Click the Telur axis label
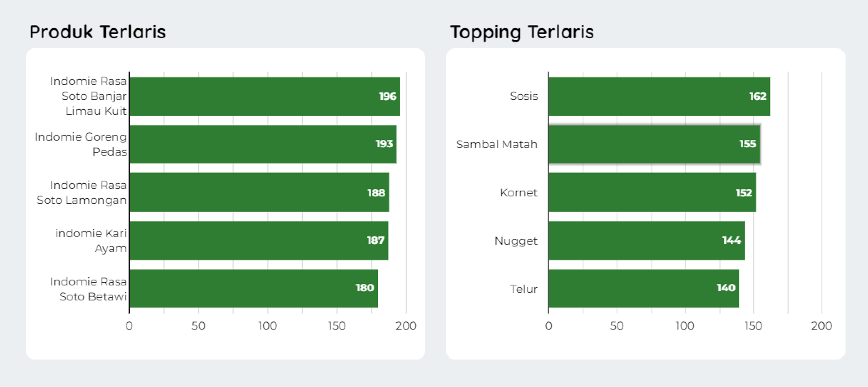 tap(523, 289)
